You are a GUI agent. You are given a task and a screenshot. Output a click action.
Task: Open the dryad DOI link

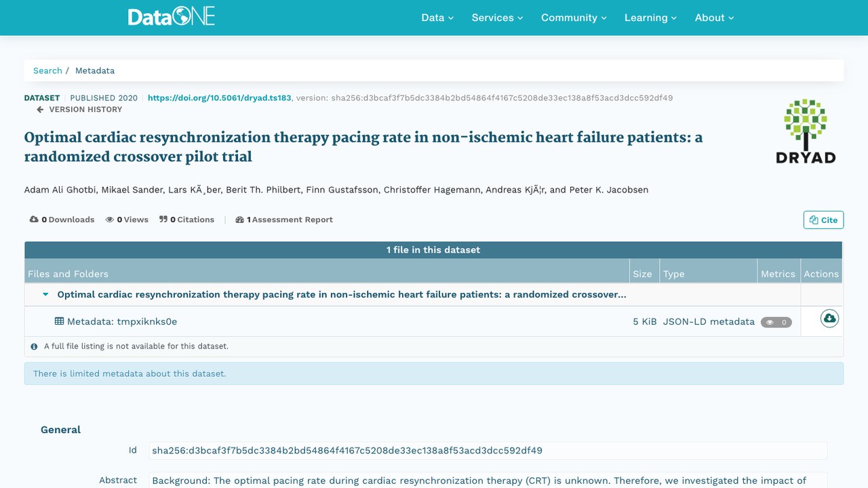coord(220,98)
